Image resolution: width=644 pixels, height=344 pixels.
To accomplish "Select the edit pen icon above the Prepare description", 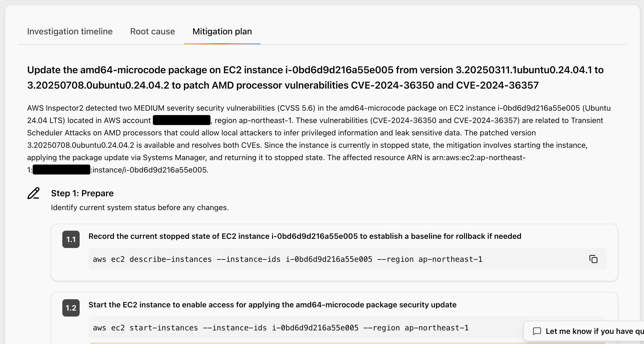I will (33, 193).
